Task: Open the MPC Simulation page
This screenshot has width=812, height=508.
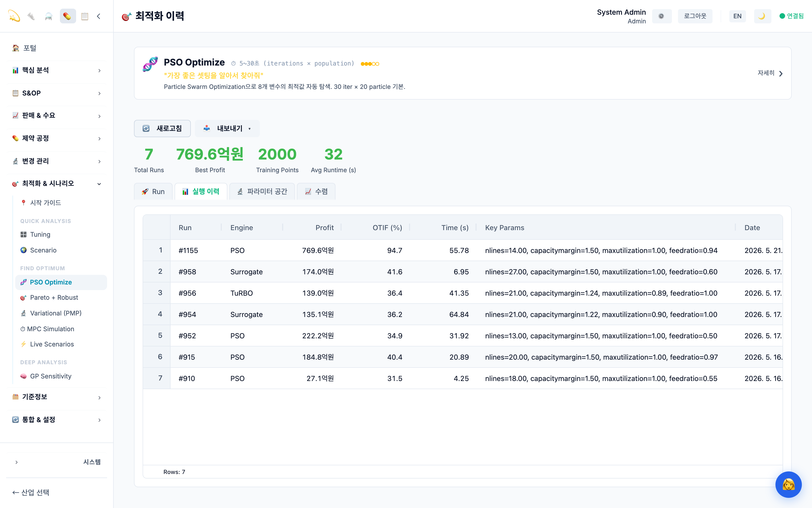Action: (61, 329)
